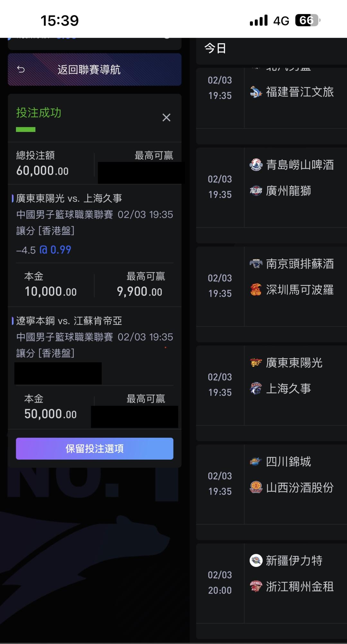Open the 廣東東陽光 vs. 上海久事 bet title
Screen dimensions: 347x644
tap(69, 198)
